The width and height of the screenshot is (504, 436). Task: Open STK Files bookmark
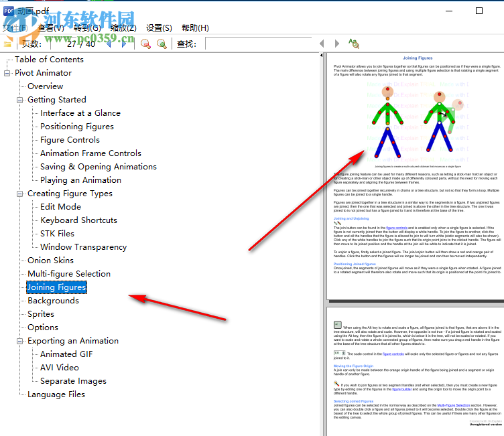tap(57, 234)
